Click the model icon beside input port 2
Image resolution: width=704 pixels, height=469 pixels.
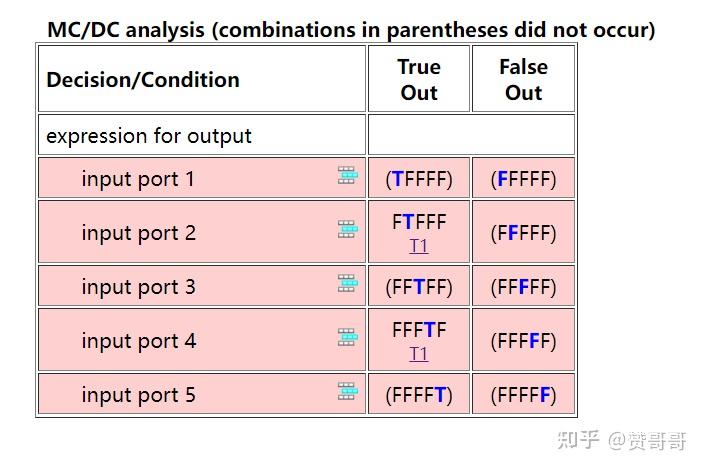pos(347,230)
